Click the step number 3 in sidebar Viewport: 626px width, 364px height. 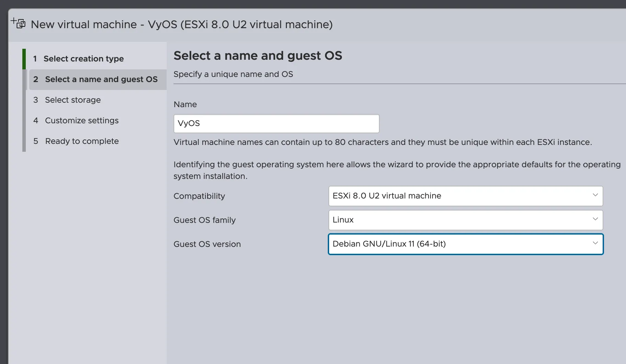click(x=36, y=100)
